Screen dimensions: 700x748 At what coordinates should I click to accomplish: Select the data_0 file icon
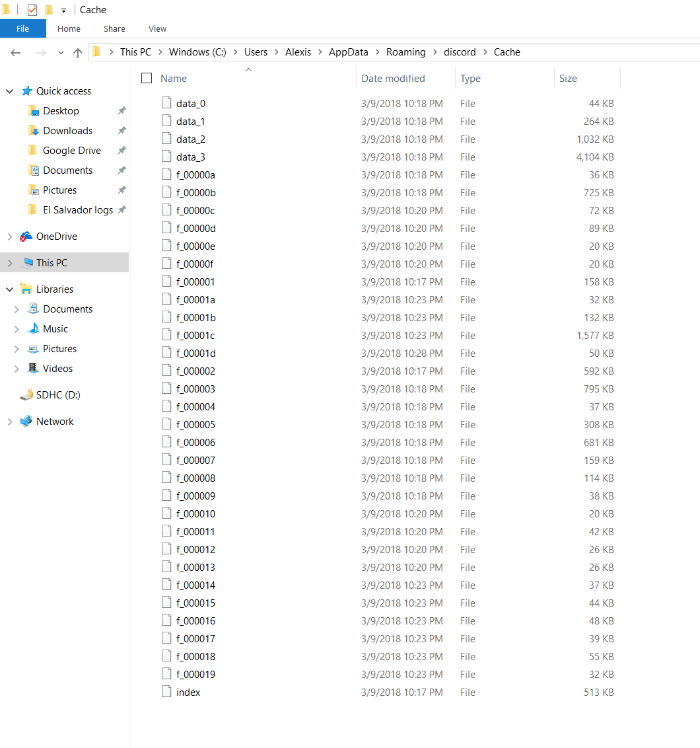coord(166,102)
